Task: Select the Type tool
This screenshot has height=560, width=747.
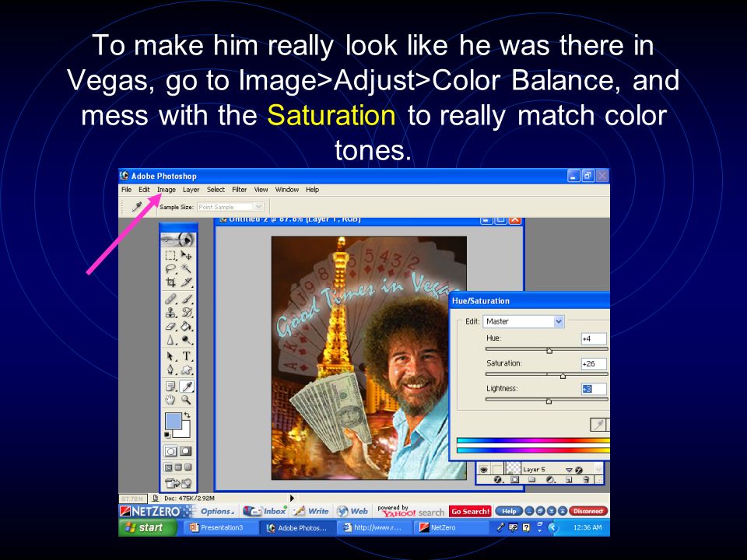Action: (187, 356)
